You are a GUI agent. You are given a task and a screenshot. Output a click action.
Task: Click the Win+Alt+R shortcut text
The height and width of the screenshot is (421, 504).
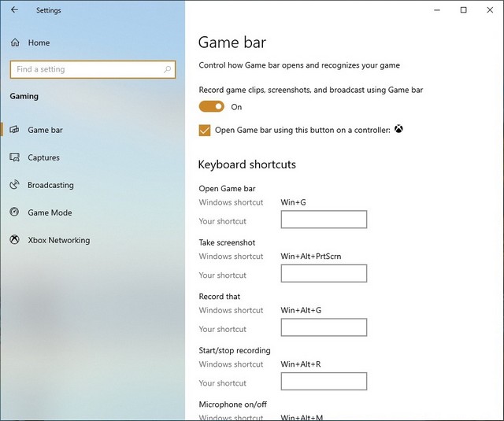[x=301, y=364]
